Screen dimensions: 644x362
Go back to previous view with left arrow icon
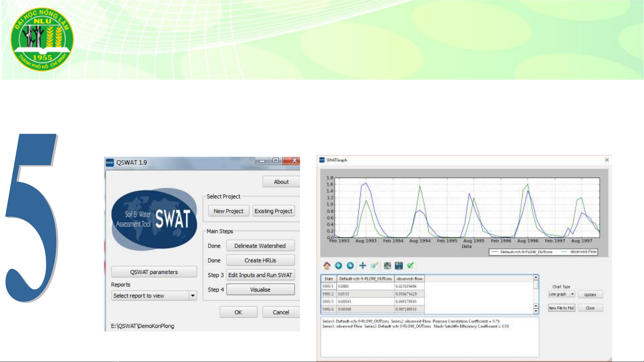[x=339, y=266]
